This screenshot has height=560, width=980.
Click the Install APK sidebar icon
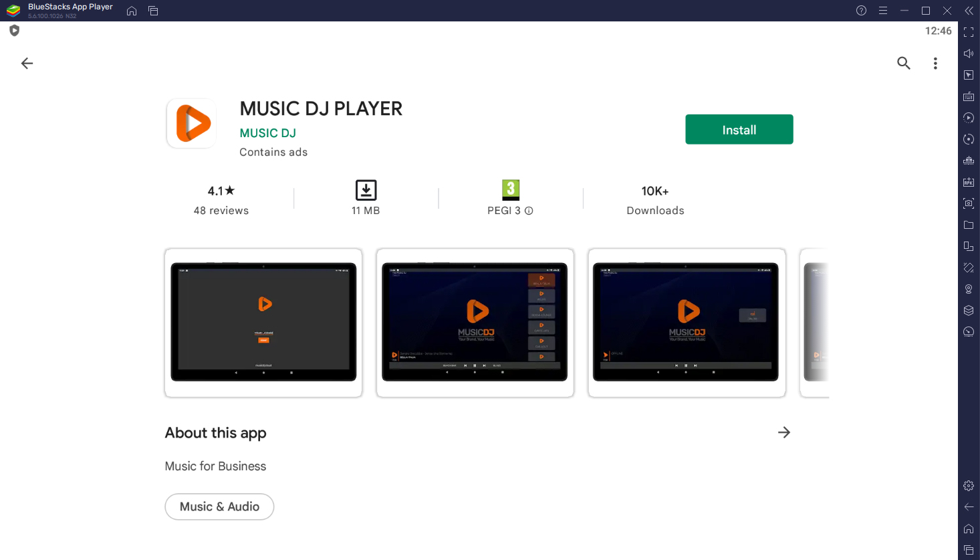coord(969,182)
